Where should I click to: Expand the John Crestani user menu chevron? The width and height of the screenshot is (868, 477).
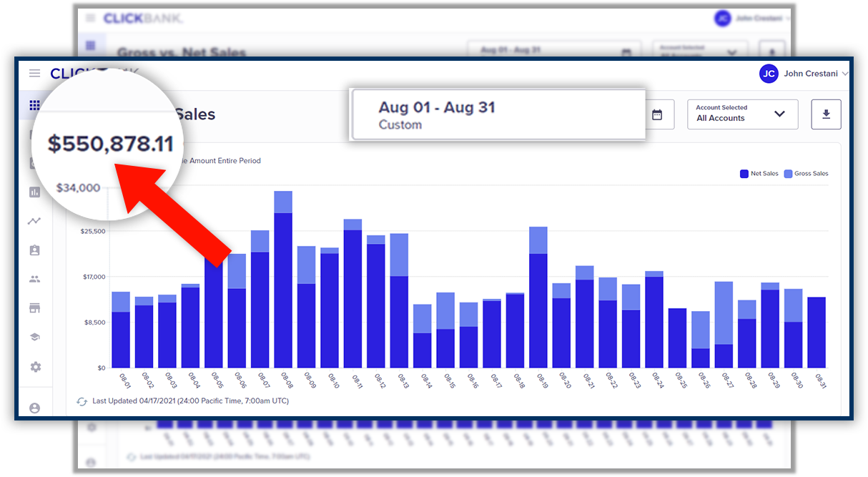(x=845, y=74)
